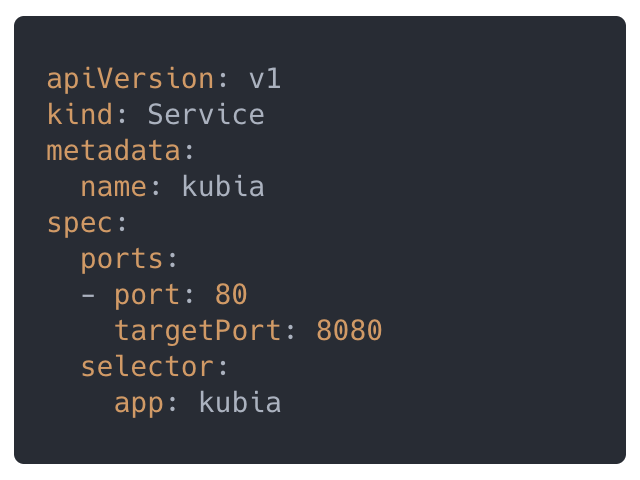Select the Service value text
This screenshot has height=480, width=640.
tap(206, 114)
